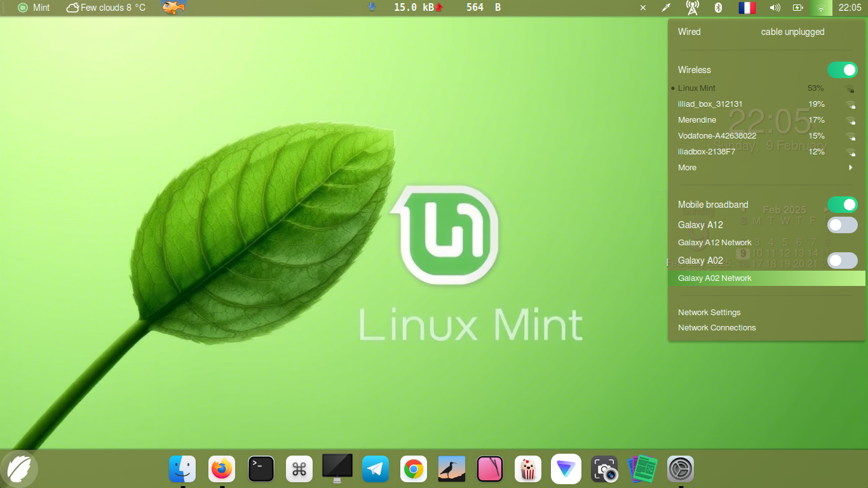Launch Telegram from the dock
868x488 pixels.
click(x=376, y=470)
